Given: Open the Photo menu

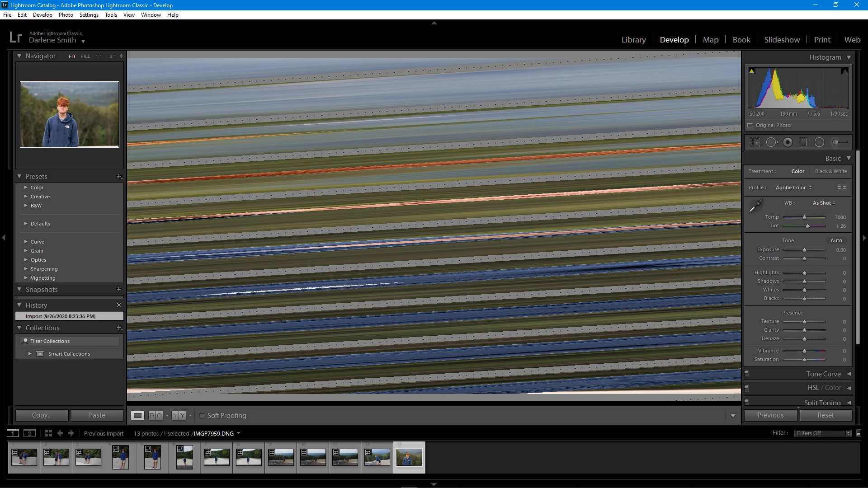Looking at the screenshot, I should coord(66,15).
